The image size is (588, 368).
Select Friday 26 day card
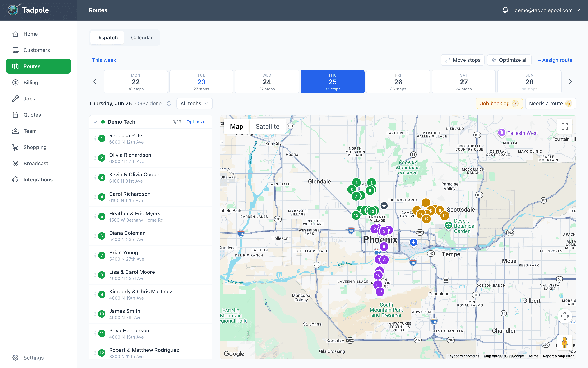[398, 82]
